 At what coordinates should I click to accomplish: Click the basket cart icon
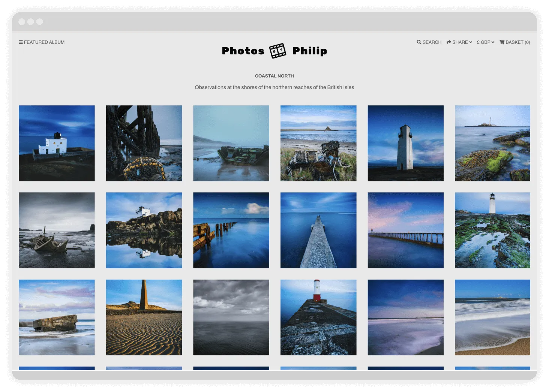pos(502,42)
